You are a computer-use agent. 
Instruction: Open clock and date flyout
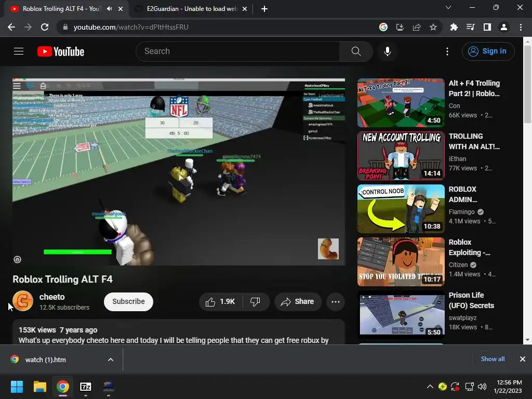508,387
